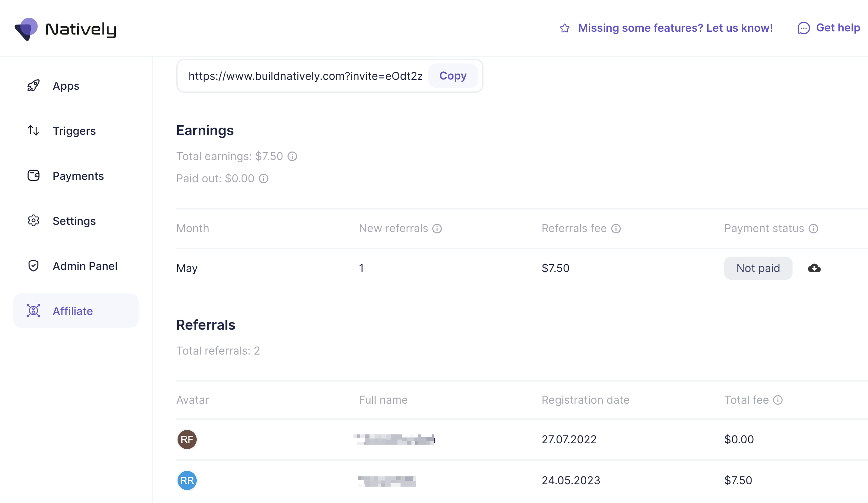The width and height of the screenshot is (868, 503).
Task: Click the info icon next to Paid out
Action: click(x=264, y=178)
